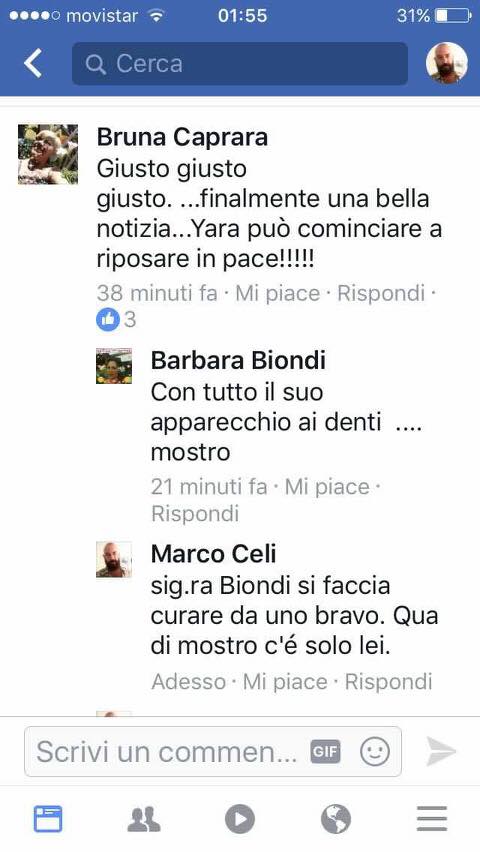Tap the back arrow in header
Screen dimensions: 480x852
(33, 63)
